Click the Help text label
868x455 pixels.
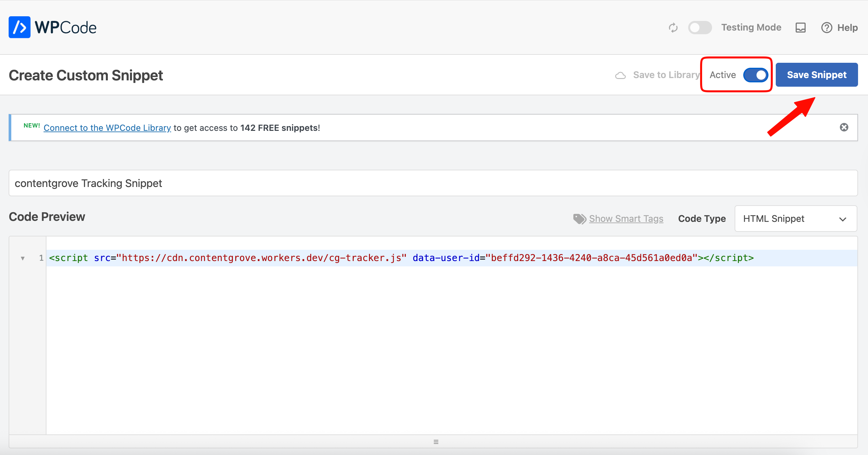pyautogui.click(x=847, y=28)
